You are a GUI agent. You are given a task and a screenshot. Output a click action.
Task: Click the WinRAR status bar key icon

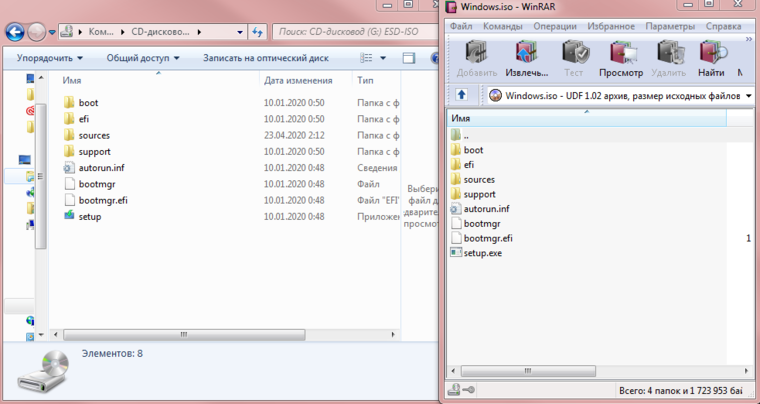(x=469, y=389)
